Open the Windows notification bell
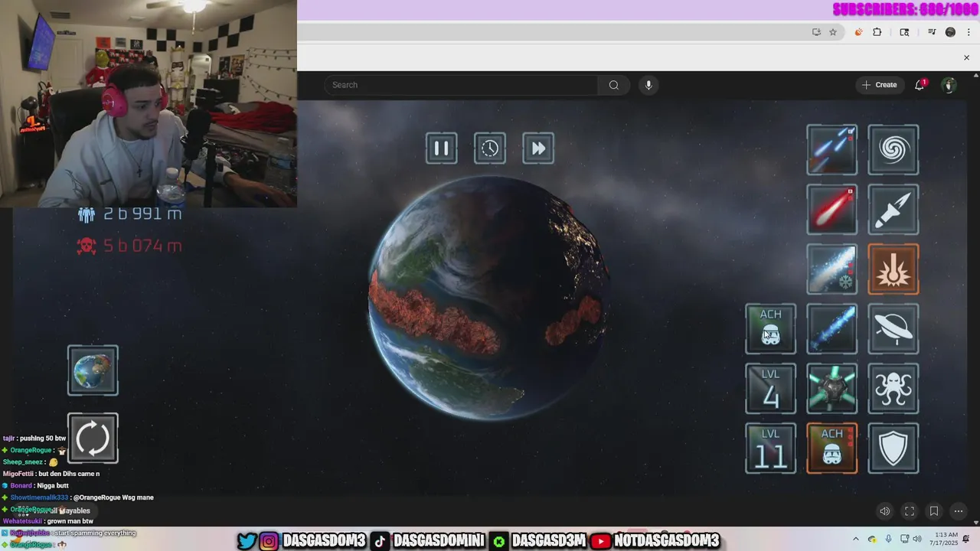This screenshot has height=551, width=980. click(x=966, y=540)
